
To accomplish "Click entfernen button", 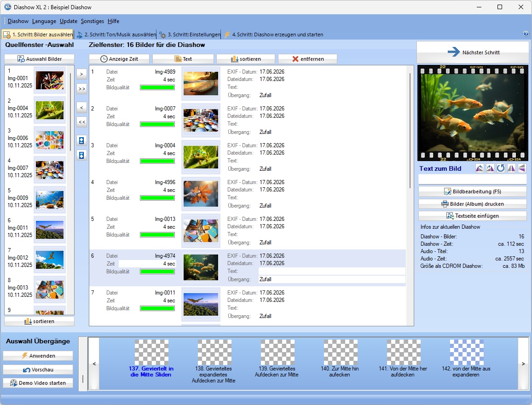I will tap(308, 59).
